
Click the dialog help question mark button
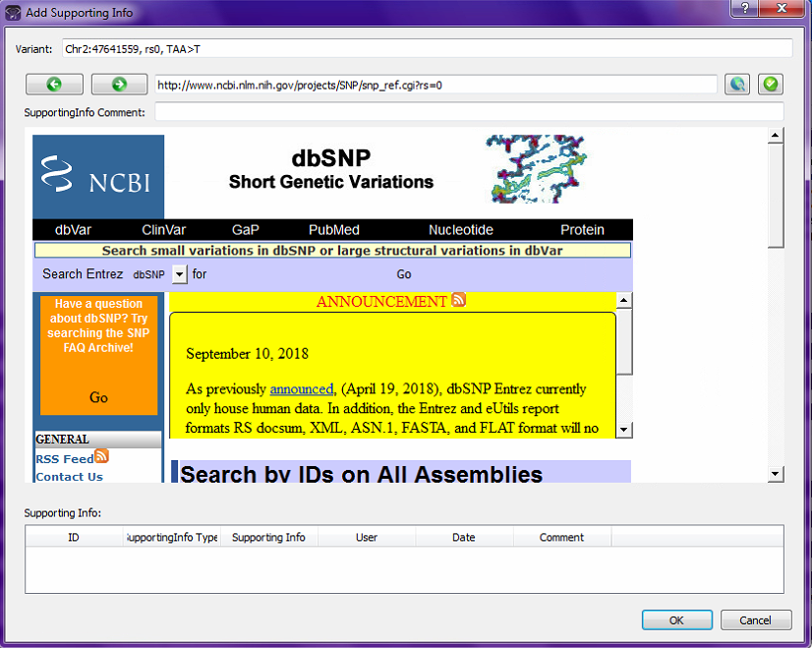pyautogui.click(x=745, y=8)
